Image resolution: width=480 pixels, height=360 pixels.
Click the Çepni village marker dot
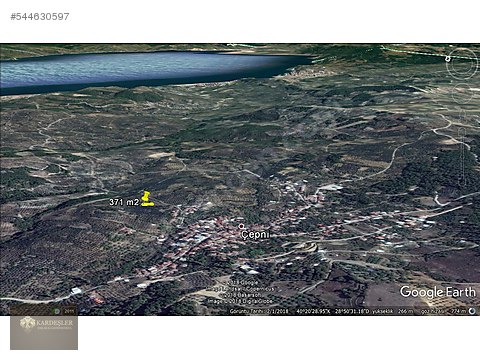pyautogui.click(x=241, y=227)
